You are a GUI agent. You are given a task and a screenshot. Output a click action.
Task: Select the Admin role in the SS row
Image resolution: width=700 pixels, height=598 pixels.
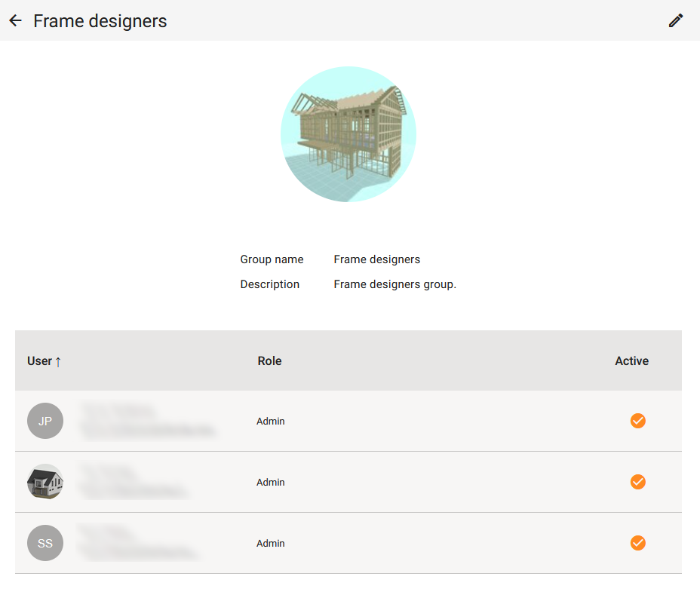(x=271, y=544)
